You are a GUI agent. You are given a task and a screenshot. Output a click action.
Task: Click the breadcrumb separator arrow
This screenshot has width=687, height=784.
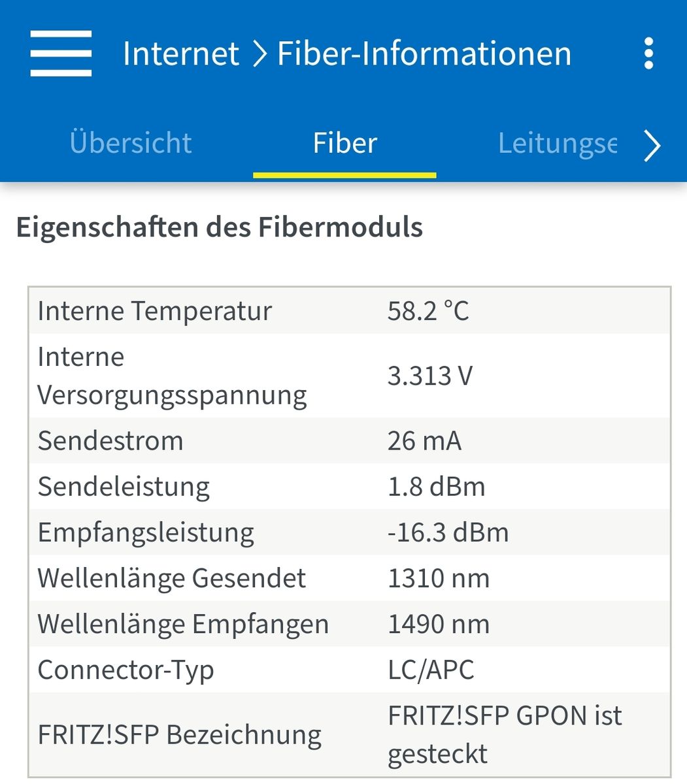[x=260, y=54]
